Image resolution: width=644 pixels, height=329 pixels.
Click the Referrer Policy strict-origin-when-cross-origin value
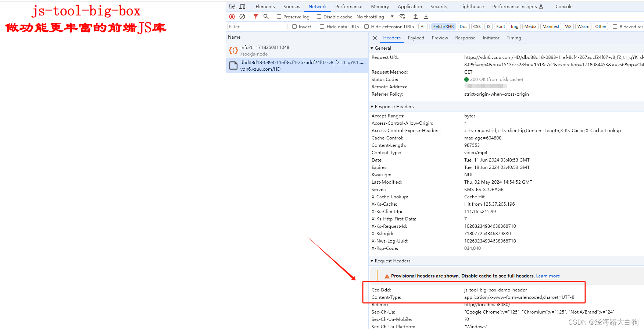coord(497,94)
